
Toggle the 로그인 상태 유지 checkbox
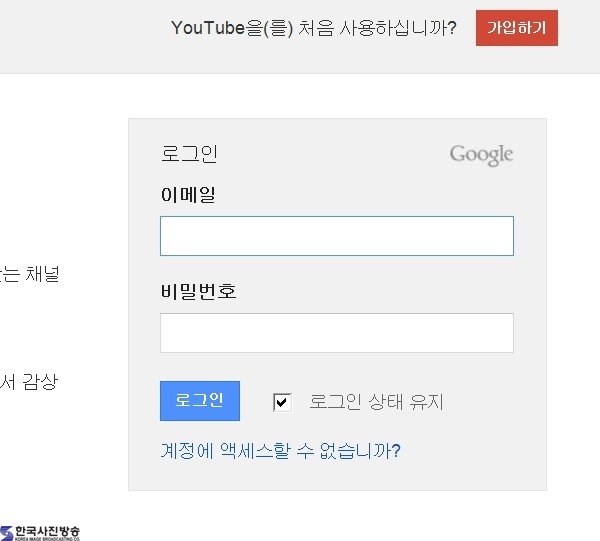pyautogui.click(x=282, y=402)
